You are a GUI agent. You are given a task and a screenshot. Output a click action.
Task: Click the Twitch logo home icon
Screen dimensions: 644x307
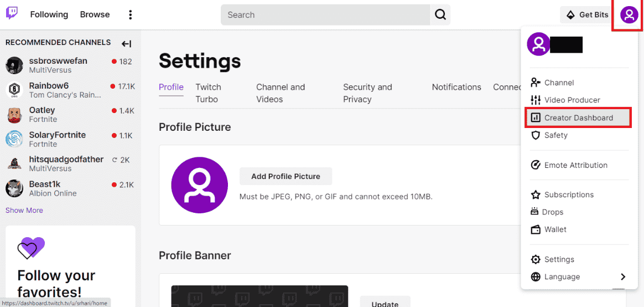pyautogui.click(x=12, y=14)
